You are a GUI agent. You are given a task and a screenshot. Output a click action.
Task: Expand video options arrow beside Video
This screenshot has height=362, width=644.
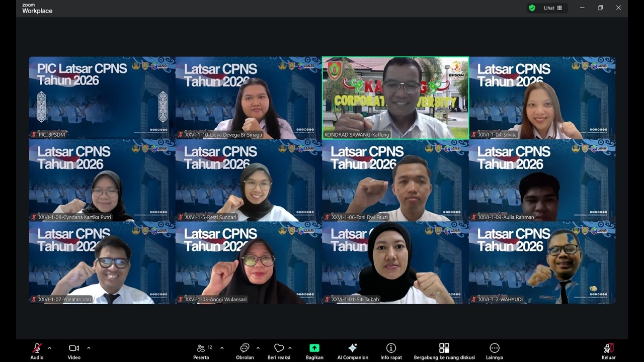coord(89,348)
